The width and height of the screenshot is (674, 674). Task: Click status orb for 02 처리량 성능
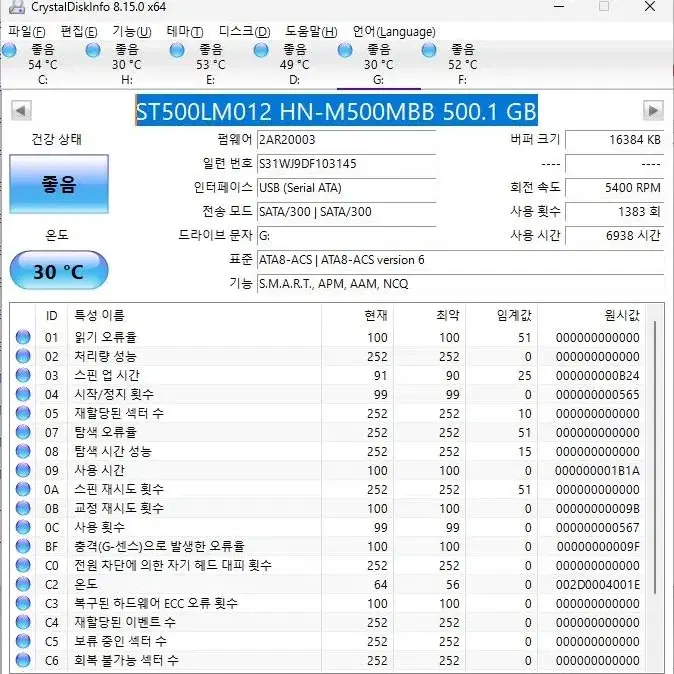(x=23, y=356)
